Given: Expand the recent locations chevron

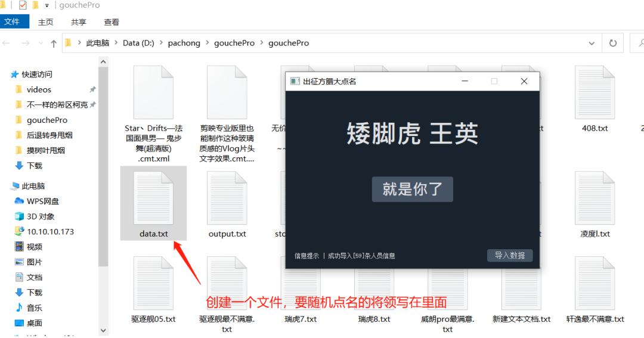Looking at the screenshot, I should point(41,43).
